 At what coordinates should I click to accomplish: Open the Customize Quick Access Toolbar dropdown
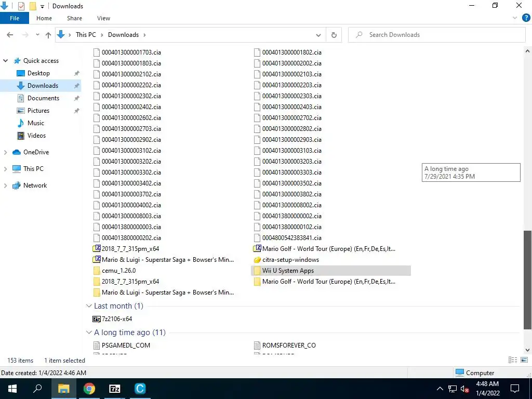coord(42,6)
